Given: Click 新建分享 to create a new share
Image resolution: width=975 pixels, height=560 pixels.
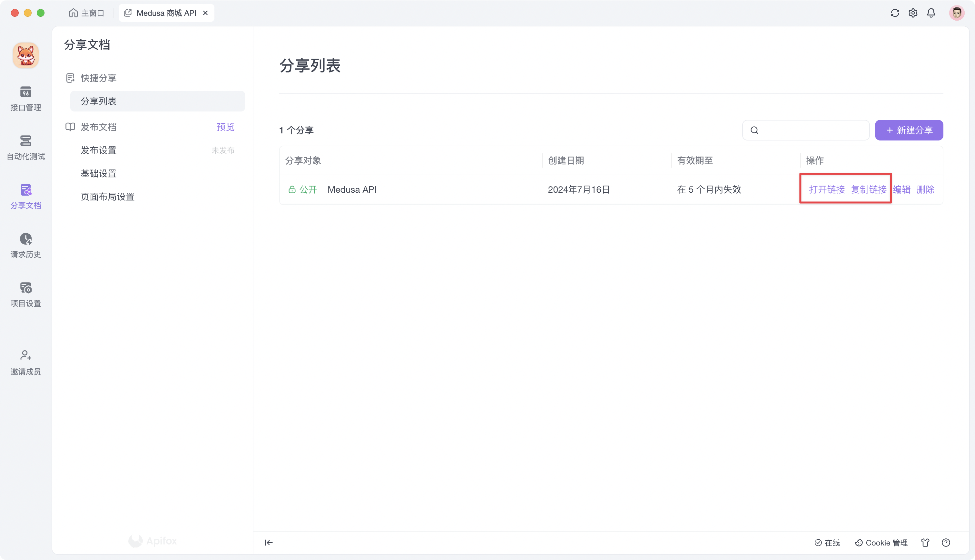Looking at the screenshot, I should pos(909,130).
